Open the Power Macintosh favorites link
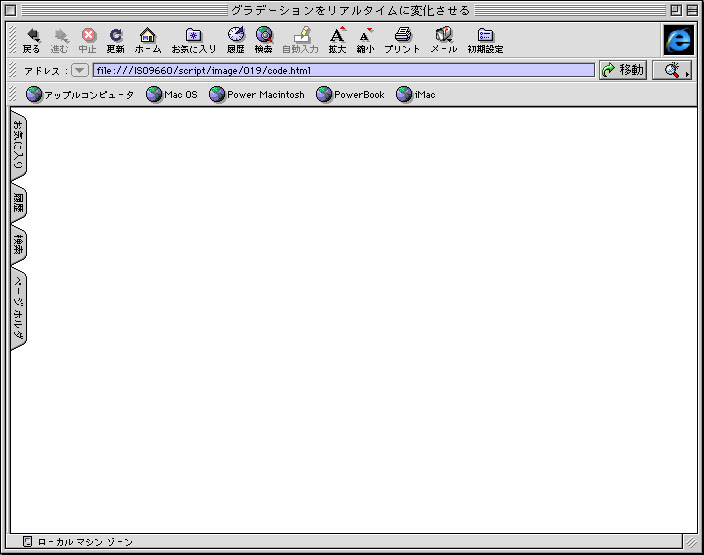 257,95
